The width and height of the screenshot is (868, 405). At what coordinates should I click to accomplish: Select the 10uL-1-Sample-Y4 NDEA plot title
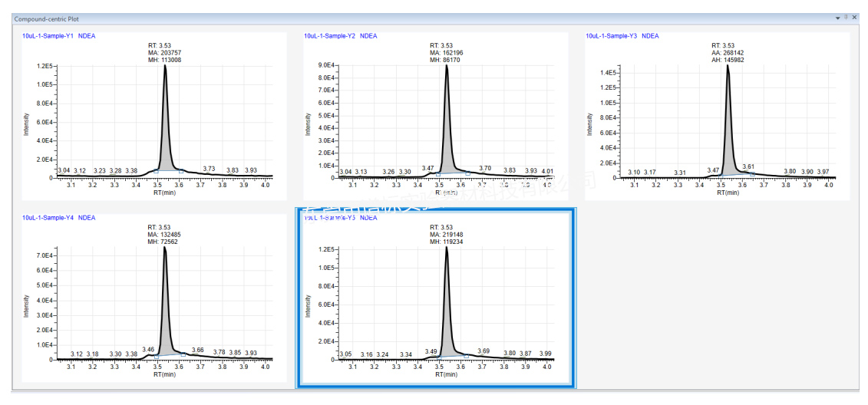click(x=59, y=218)
